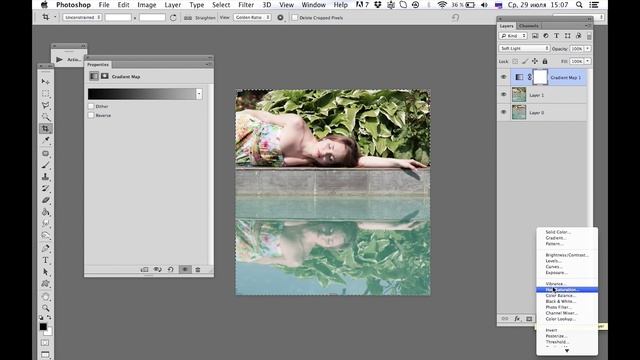Select the Brush tool
Image resolution: width=640 pixels, height=360 pixels.
[x=45, y=165]
